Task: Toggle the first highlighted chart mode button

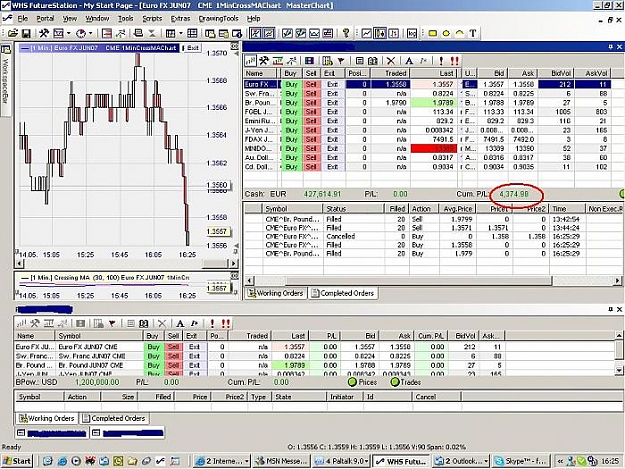Action: pyautogui.click(x=256, y=33)
